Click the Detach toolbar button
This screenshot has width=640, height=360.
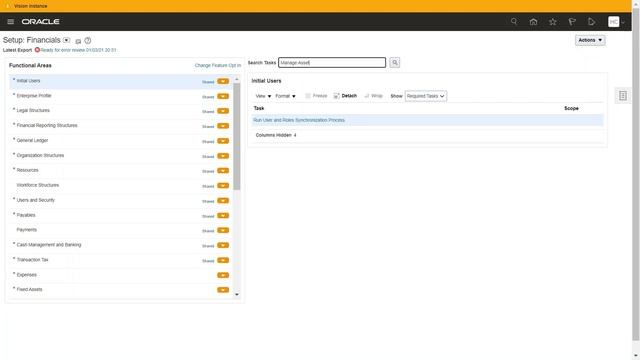(x=345, y=96)
